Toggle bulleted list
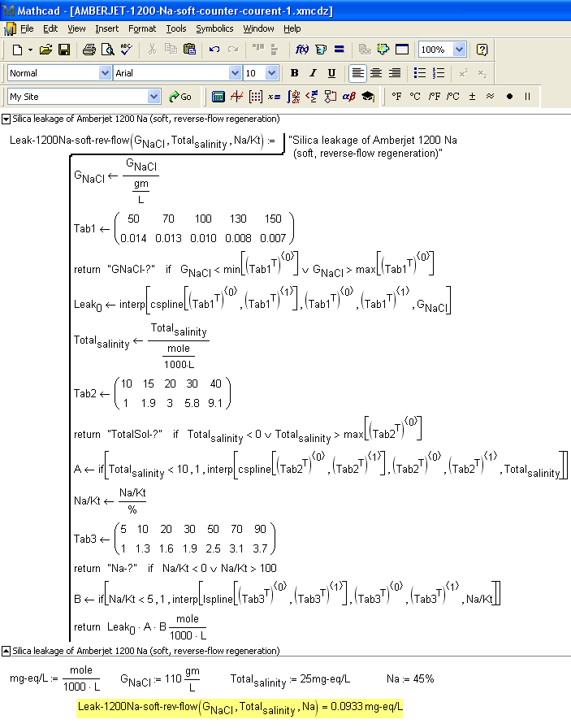Screen dimensions: 571x728 [420, 73]
